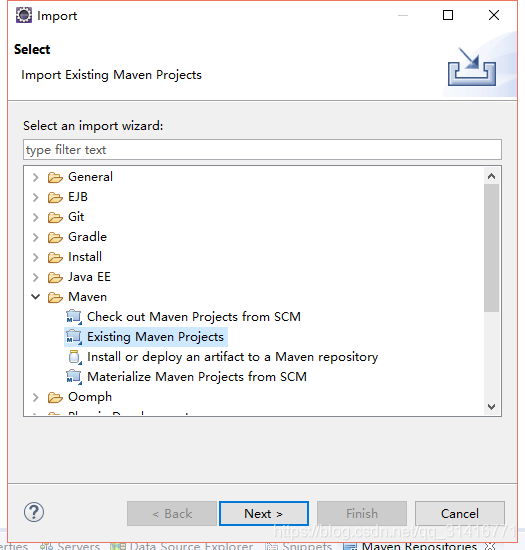Click the Cancel button
The height and width of the screenshot is (550, 525).
point(460,514)
